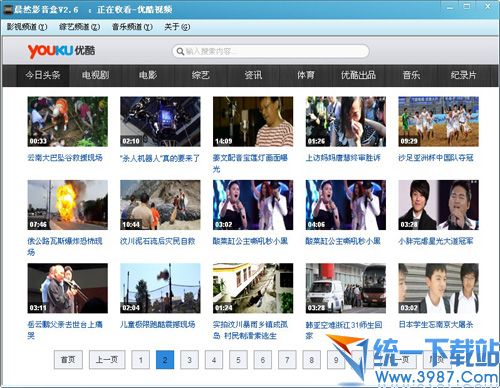Viewport: 500px width, 388px height.
Task: Open link 小胖完爆星光大道冠军
Action: [436, 241]
